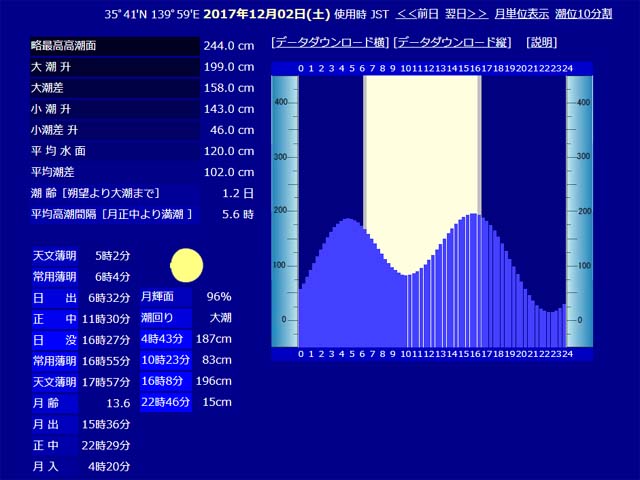Click tide graph peak near 16 o'clock
The image size is (640, 480).
(x=473, y=215)
